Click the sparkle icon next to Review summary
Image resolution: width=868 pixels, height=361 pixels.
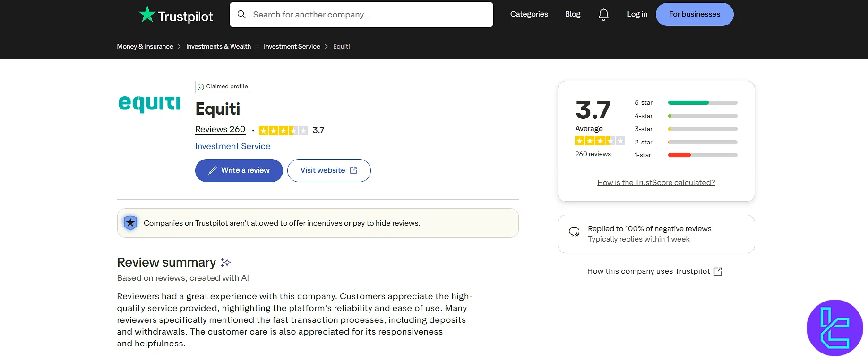click(x=226, y=262)
